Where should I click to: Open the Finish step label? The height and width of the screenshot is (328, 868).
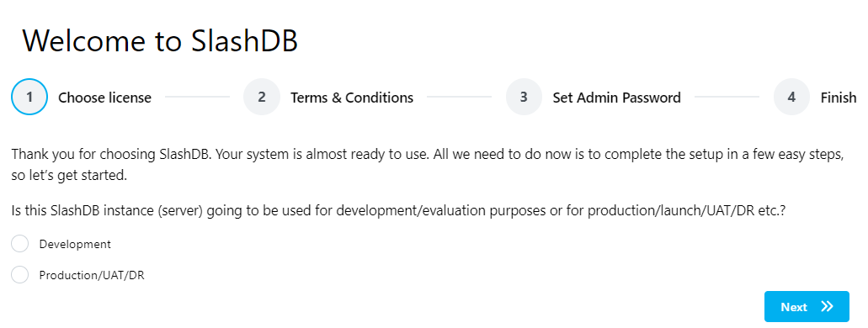(839, 98)
